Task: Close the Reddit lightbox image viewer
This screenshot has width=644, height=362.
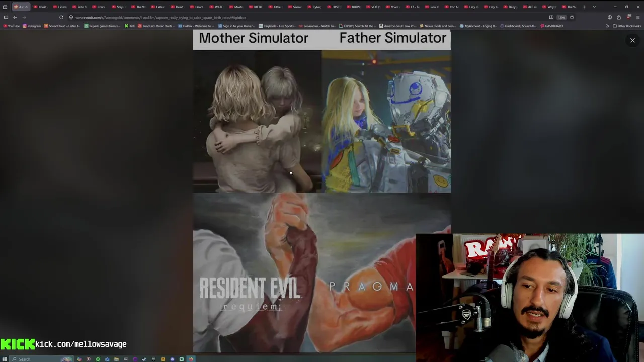Action: coord(632,40)
